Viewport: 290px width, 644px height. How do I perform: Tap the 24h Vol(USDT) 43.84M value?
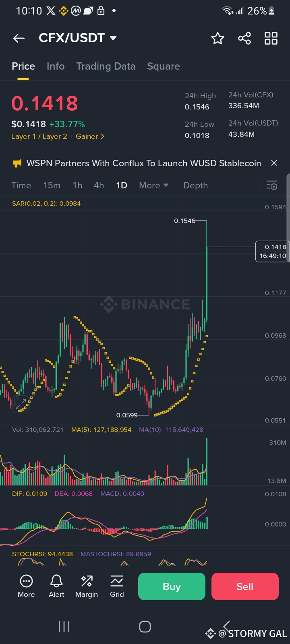coord(241,134)
